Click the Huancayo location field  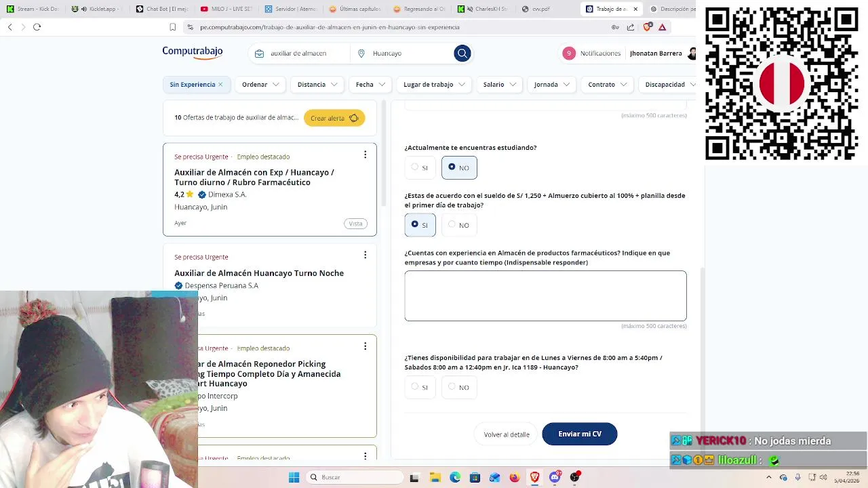coord(401,53)
